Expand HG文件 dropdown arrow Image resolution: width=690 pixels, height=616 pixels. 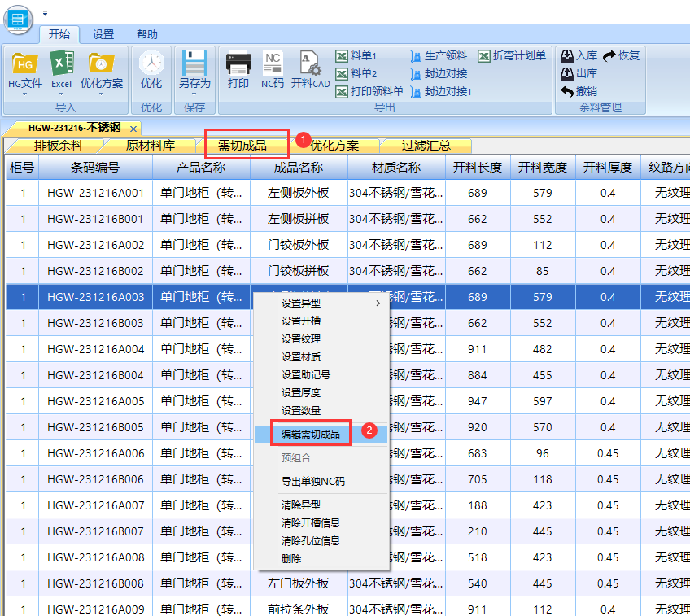[x=25, y=94]
